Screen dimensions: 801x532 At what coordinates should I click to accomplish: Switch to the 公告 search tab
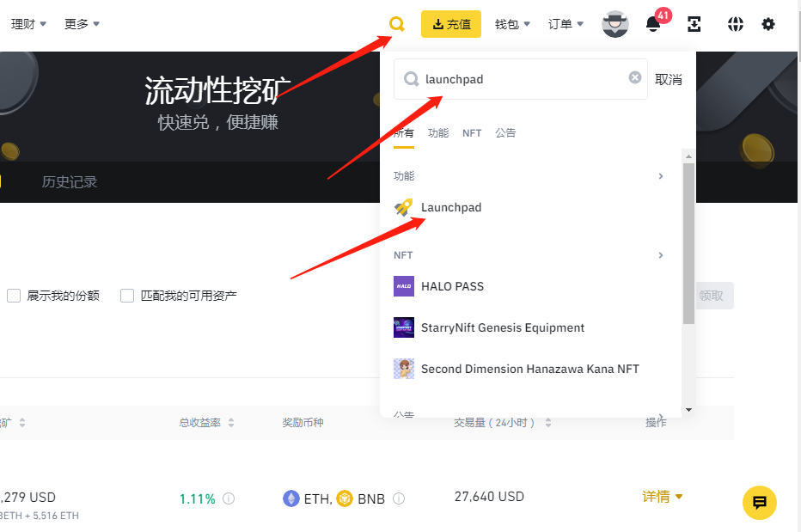click(x=505, y=133)
